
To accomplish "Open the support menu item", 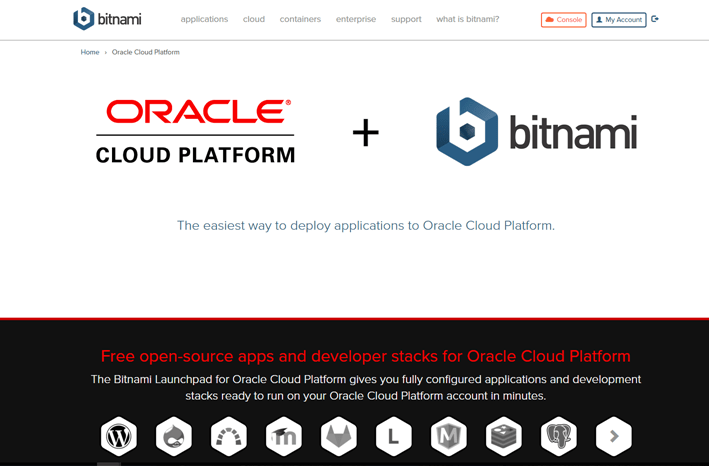I will coord(406,19).
